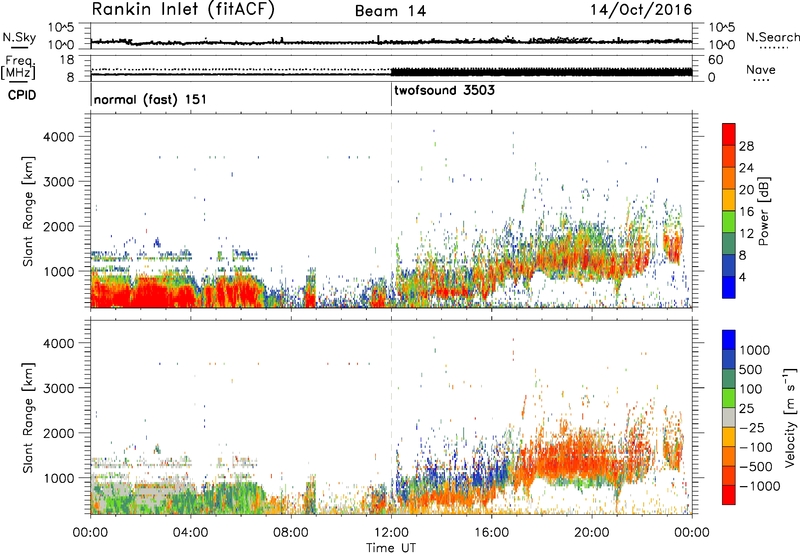Click the "-100" tick on Velocity color bar
800x554 pixels.
(756, 447)
